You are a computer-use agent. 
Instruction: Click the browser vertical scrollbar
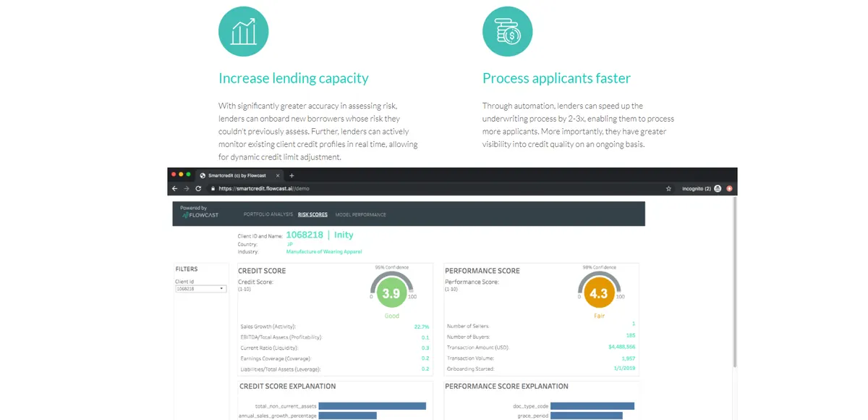pos(735,282)
